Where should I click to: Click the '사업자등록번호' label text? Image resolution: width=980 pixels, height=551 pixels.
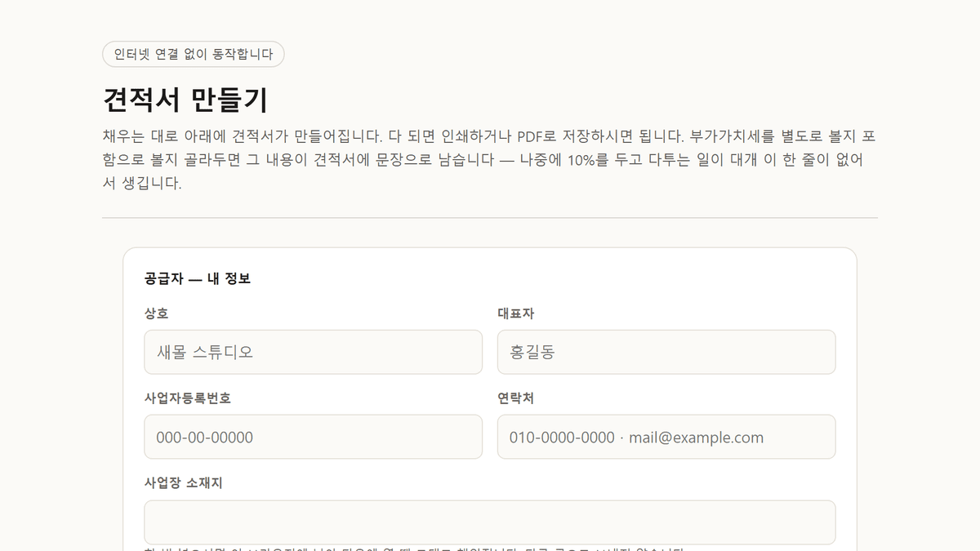point(188,398)
